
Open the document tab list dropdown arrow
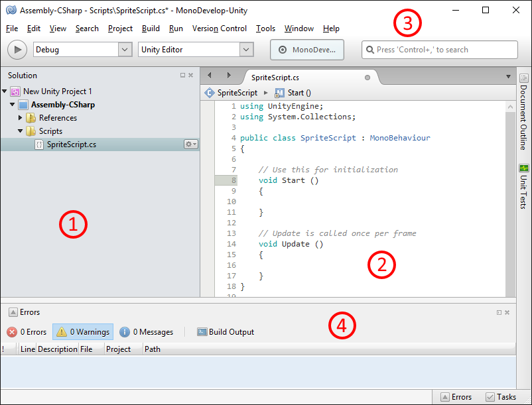point(508,77)
